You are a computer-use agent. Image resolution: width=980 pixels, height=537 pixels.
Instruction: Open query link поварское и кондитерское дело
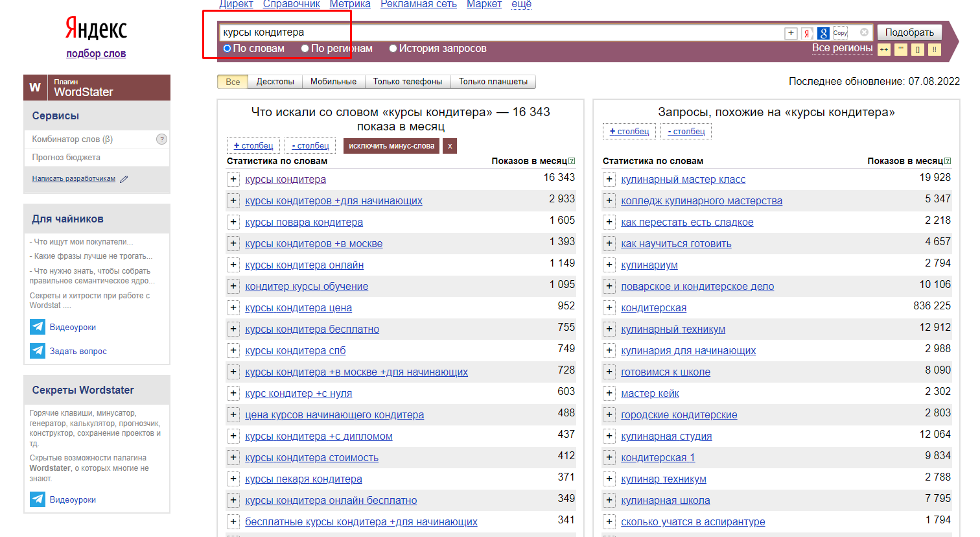(697, 287)
